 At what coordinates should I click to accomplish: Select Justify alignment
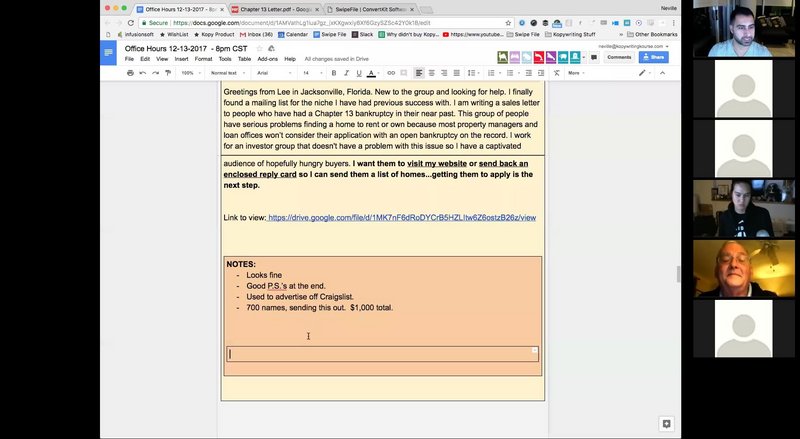point(457,73)
